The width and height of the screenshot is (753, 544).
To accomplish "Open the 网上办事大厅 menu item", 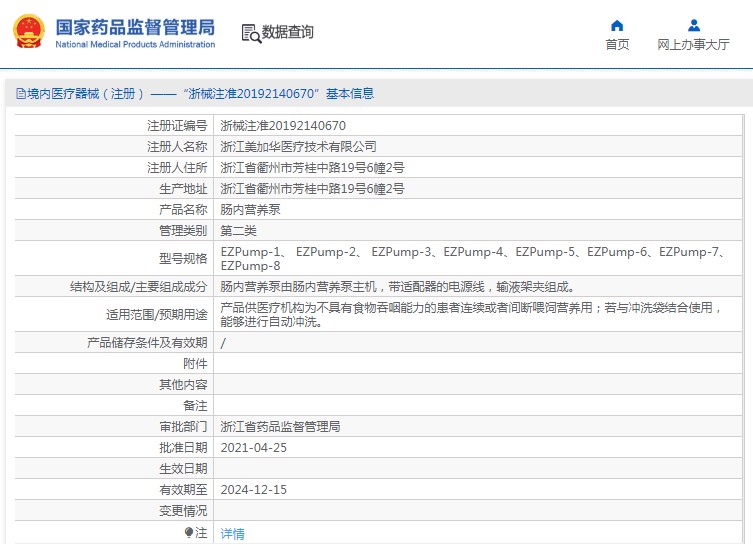I will [x=693, y=44].
